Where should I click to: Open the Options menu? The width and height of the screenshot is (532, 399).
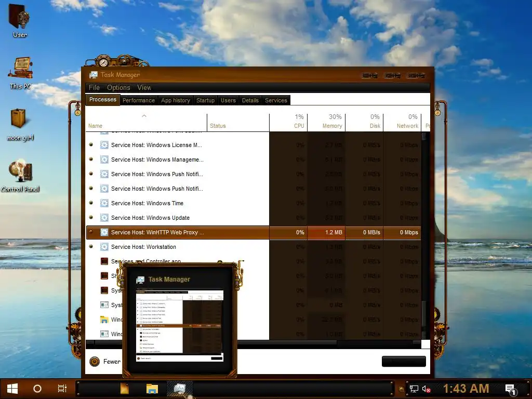[118, 87]
